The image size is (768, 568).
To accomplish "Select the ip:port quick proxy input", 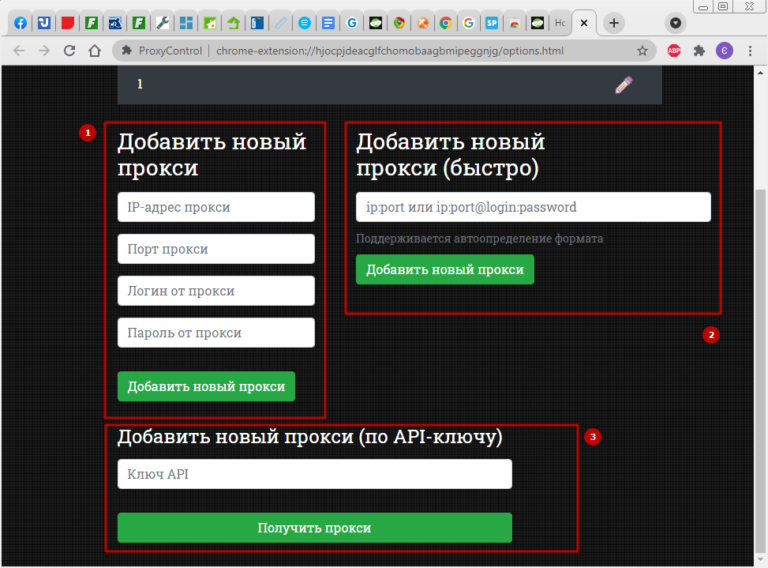I will (x=533, y=207).
